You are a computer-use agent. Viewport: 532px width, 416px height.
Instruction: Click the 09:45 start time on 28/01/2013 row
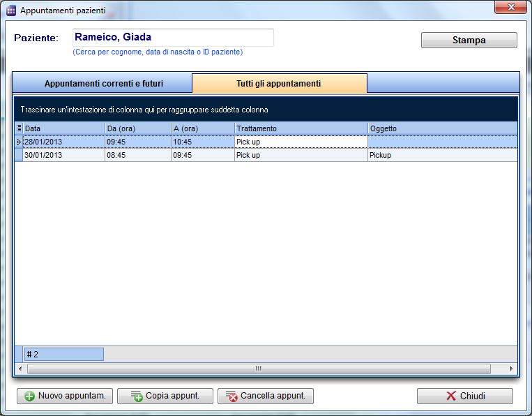coord(138,142)
